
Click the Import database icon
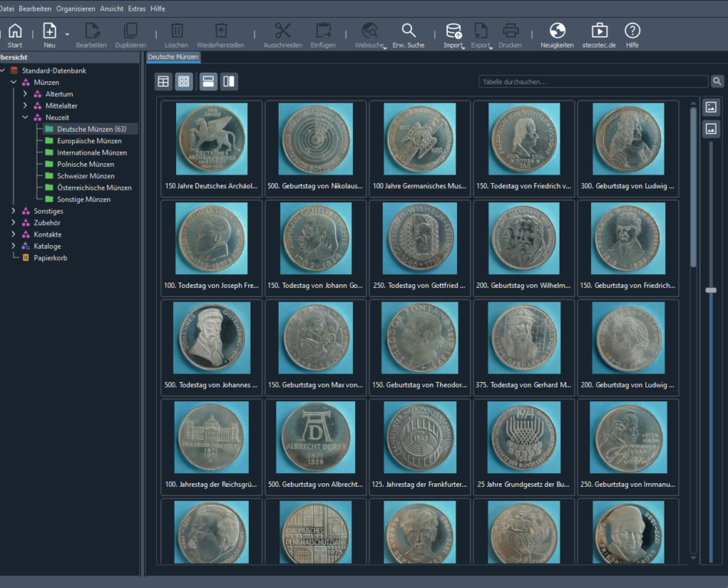(x=453, y=31)
